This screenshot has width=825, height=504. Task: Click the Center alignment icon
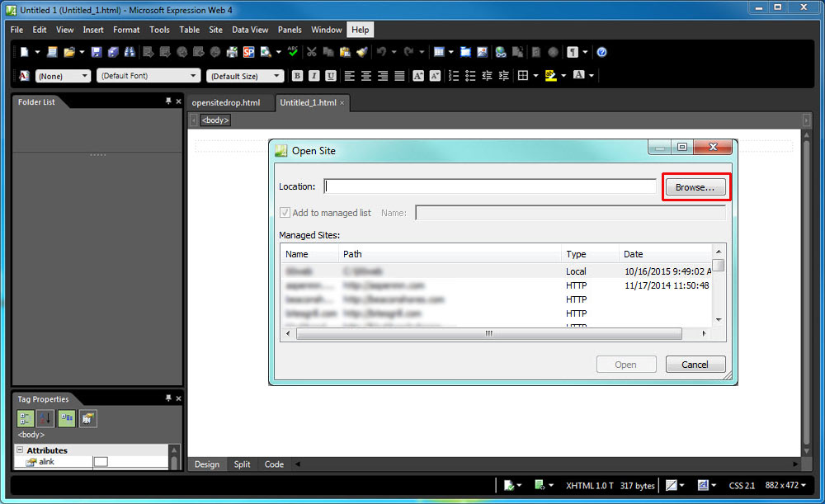tap(366, 76)
